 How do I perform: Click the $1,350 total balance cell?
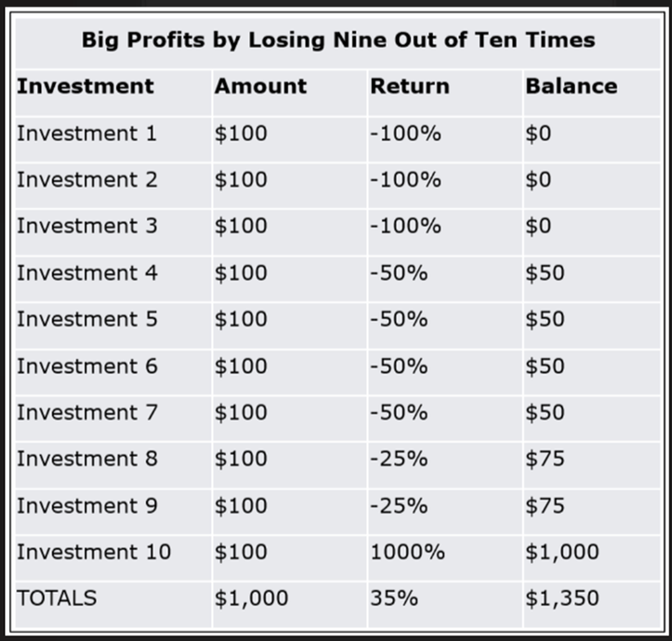[562, 598]
